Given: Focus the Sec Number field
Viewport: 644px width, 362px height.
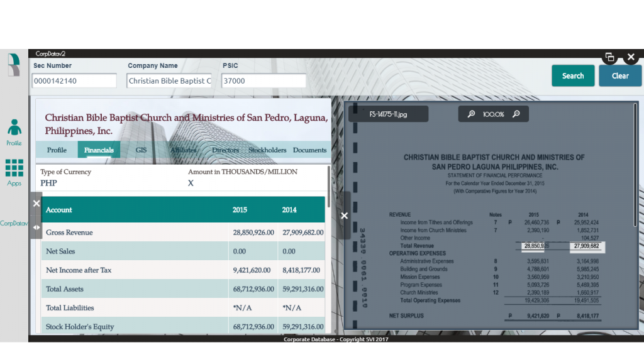Looking at the screenshot, I should [74, 81].
